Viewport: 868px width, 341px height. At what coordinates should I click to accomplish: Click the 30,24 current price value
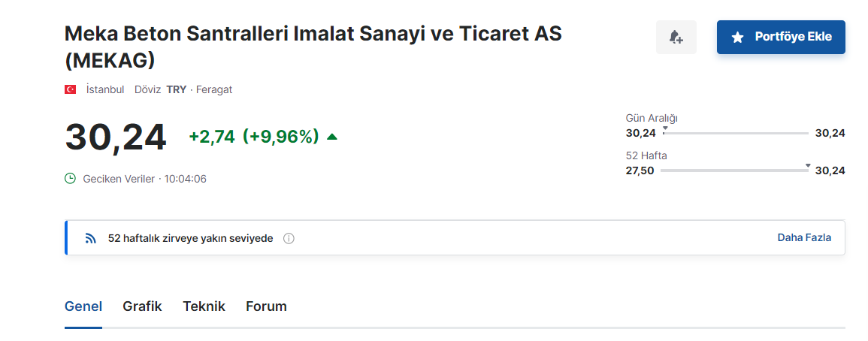point(116,137)
